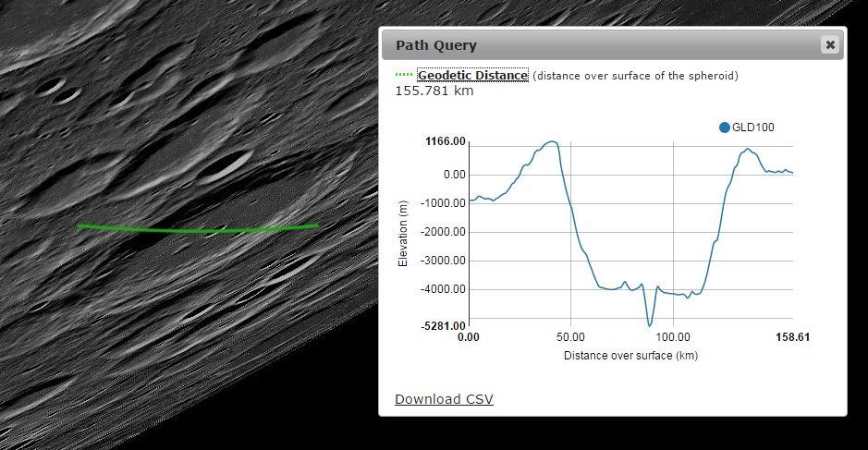Screen dimensions: 868x450
Task: Click the 50.00 x-axis tick label
Action: [x=570, y=338]
